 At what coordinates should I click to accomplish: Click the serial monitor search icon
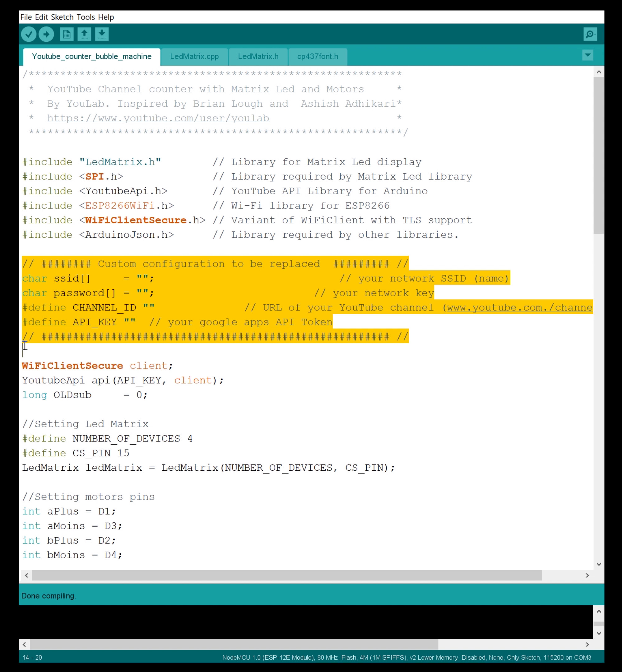coord(590,34)
